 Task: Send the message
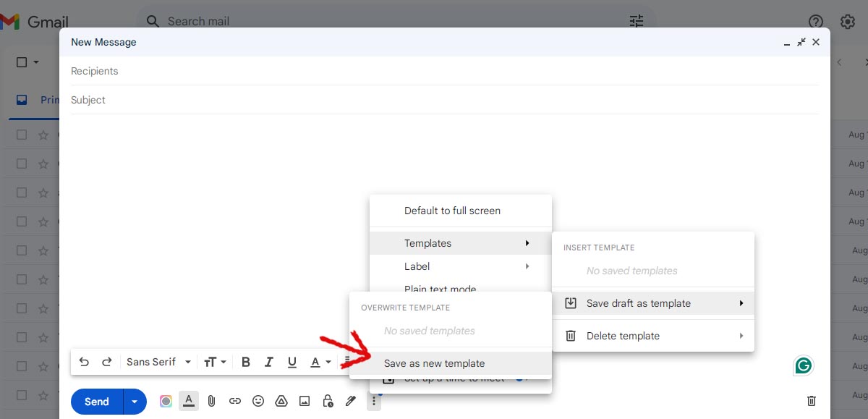click(97, 401)
